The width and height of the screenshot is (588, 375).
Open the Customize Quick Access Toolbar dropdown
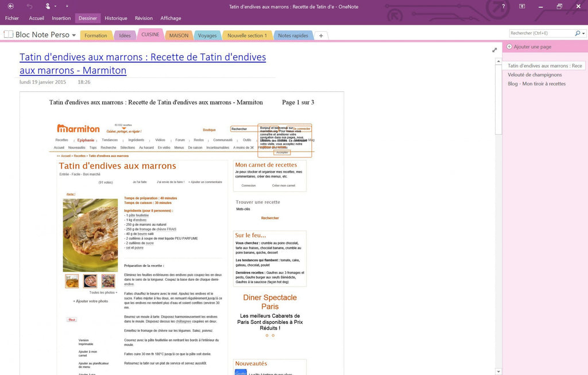pyautogui.click(x=67, y=6)
